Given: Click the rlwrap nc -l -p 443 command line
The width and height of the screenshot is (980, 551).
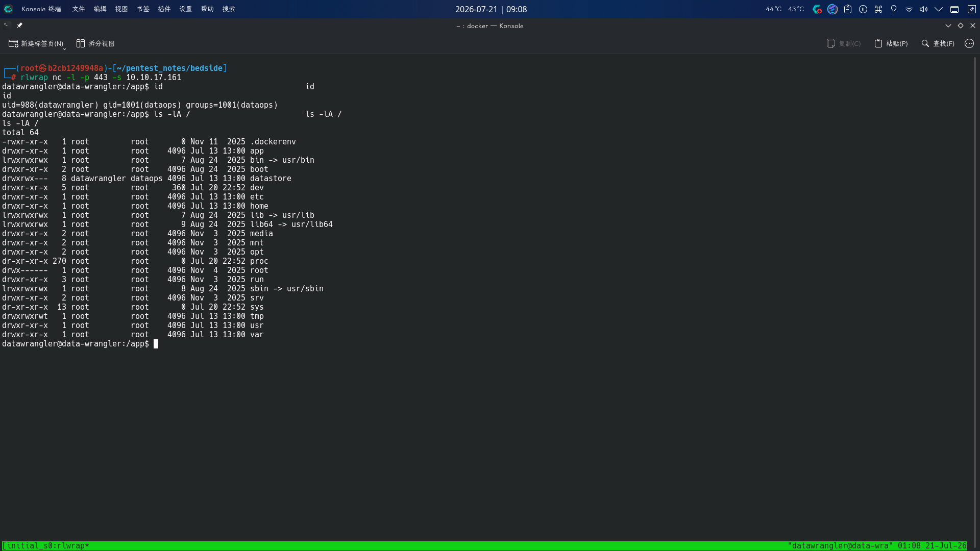Looking at the screenshot, I should pos(101,78).
